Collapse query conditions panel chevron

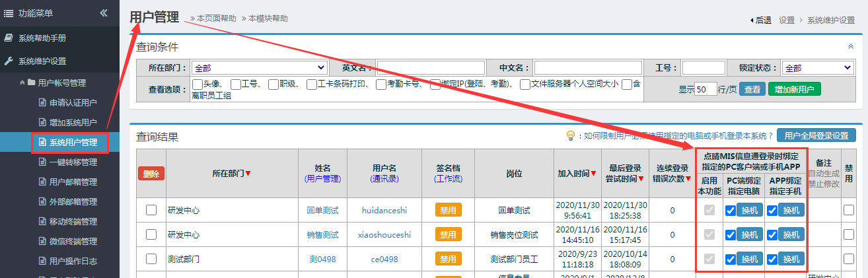click(850, 47)
